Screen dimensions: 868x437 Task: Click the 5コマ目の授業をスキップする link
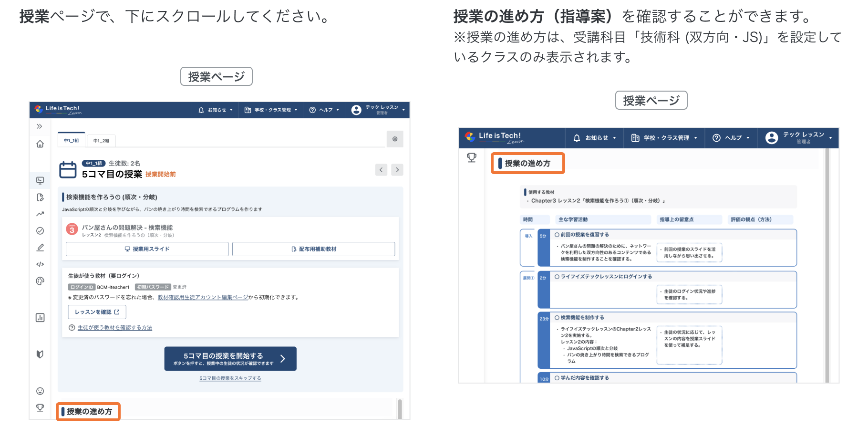click(230, 378)
